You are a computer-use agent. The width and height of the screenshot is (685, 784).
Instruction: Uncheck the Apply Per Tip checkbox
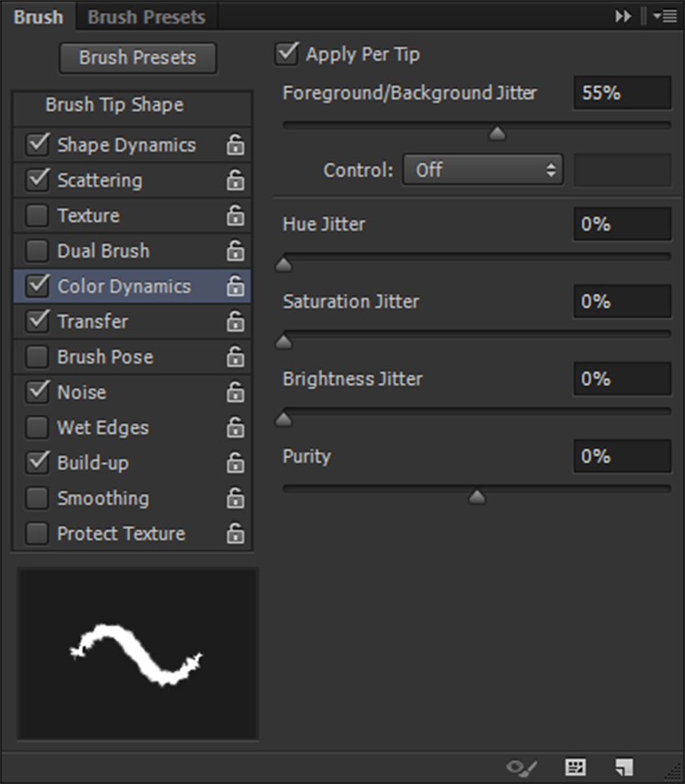click(287, 55)
